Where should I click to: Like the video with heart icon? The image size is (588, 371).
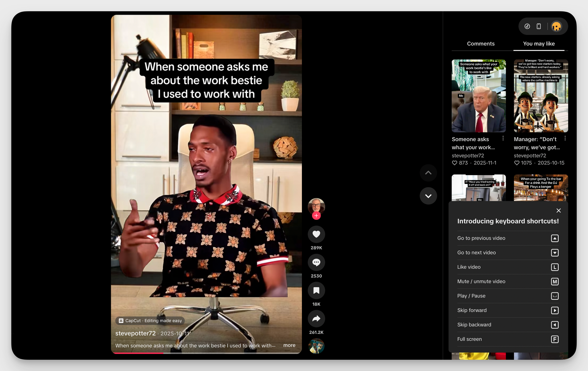coord(316,234)
